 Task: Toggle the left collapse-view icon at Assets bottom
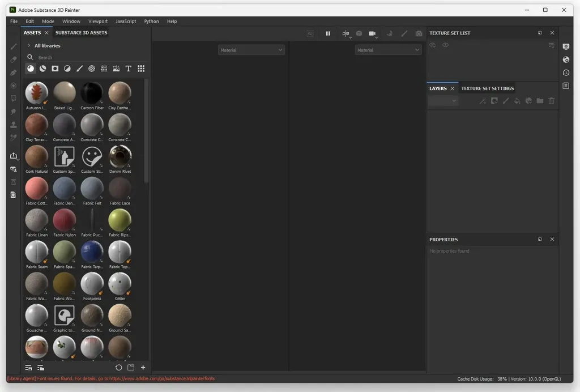click(x=28, y=368)
